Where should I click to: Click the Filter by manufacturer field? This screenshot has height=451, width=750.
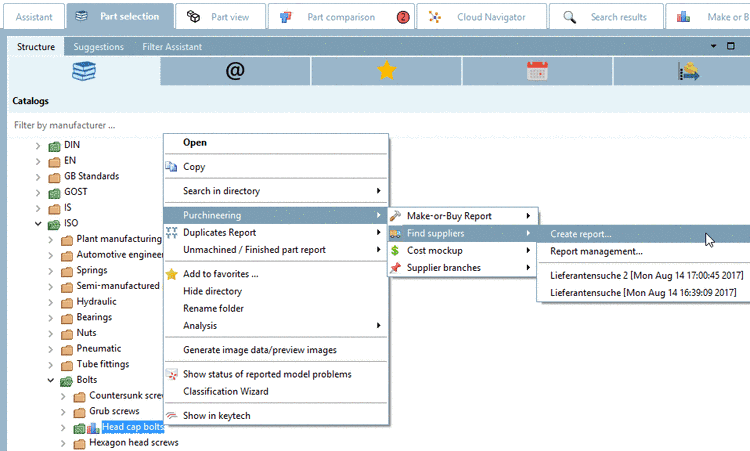tap(378, 125)
